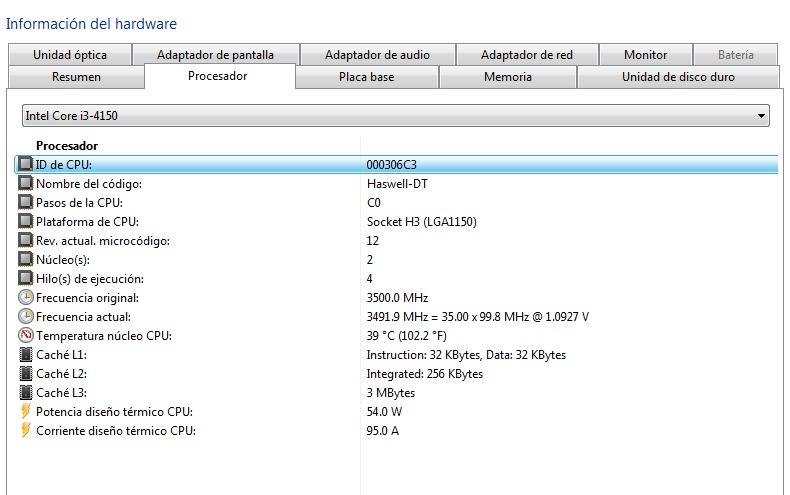Click the 54.0 W thermal power value
The image size is (790, 495).
click(x=384, y=412)
